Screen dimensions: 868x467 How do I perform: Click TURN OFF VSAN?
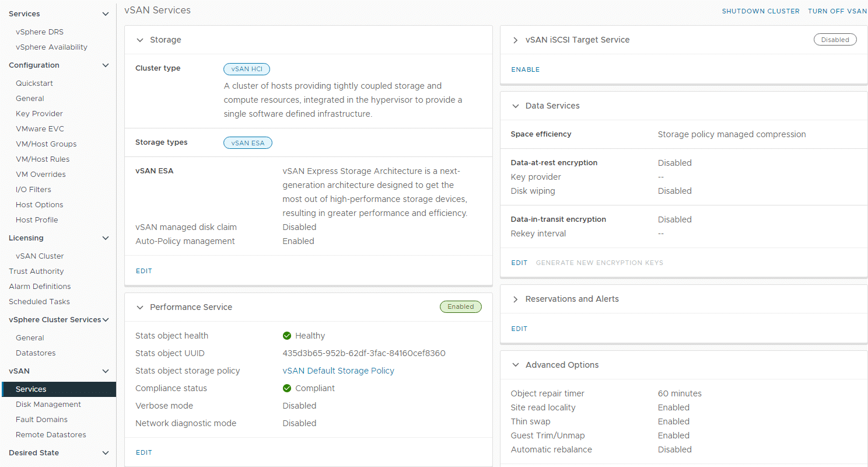pyautogui.click(x=838, y=11)
